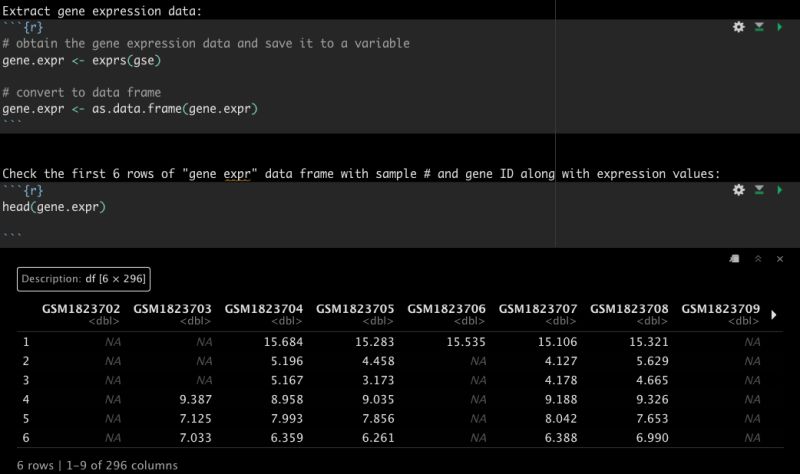Clear the chunk output with X
800x474 pixels.
tap(780, 259)
